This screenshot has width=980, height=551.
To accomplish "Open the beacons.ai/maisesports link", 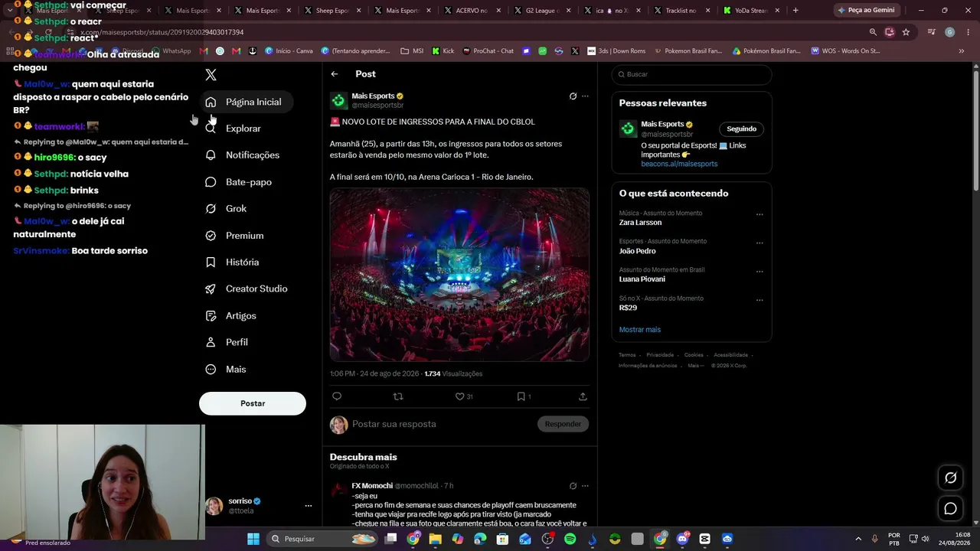I will pos(679,164).
